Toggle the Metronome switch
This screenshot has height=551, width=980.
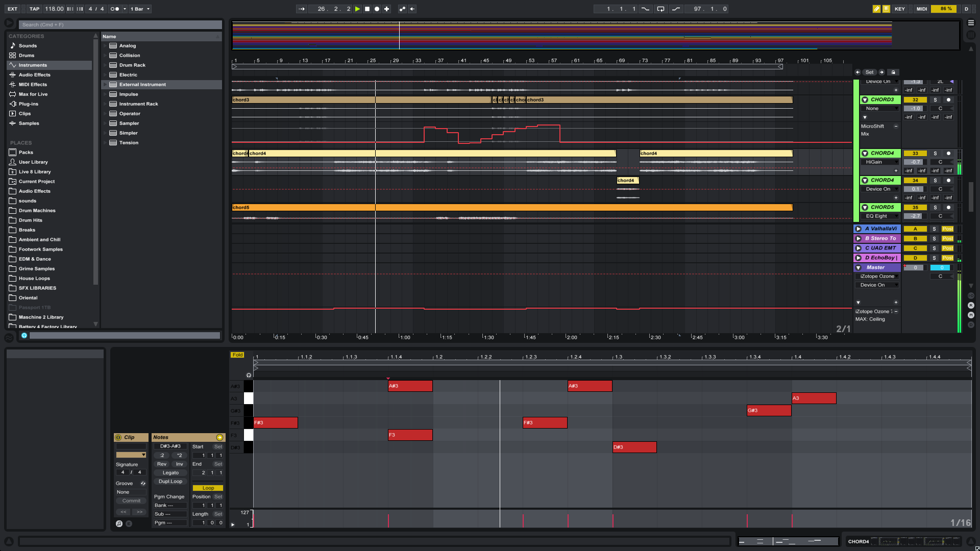pos(114,9)
